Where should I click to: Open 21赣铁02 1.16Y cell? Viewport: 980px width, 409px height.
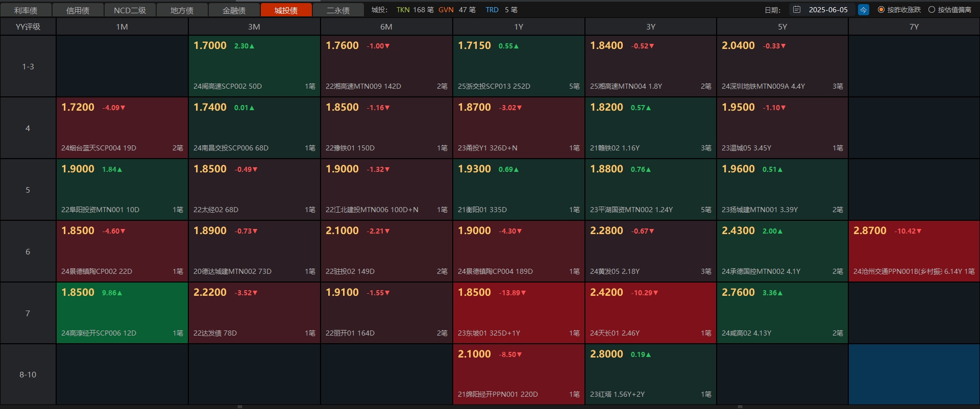click(651, 128)
